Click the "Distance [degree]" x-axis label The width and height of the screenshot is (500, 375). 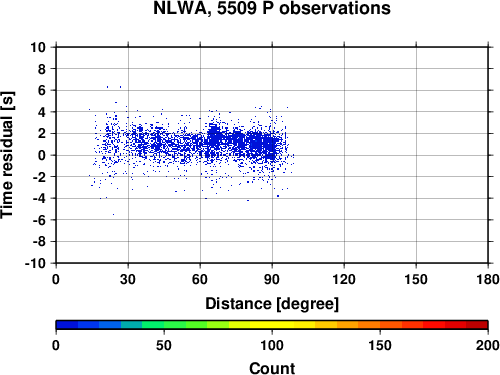[x=272, y=304]
